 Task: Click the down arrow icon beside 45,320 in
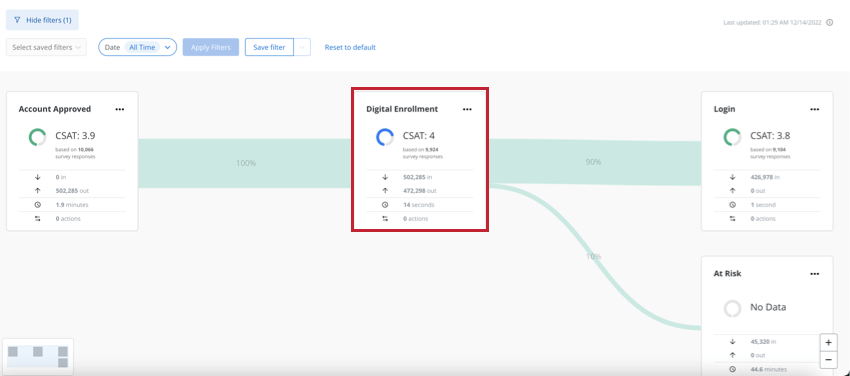732,342
